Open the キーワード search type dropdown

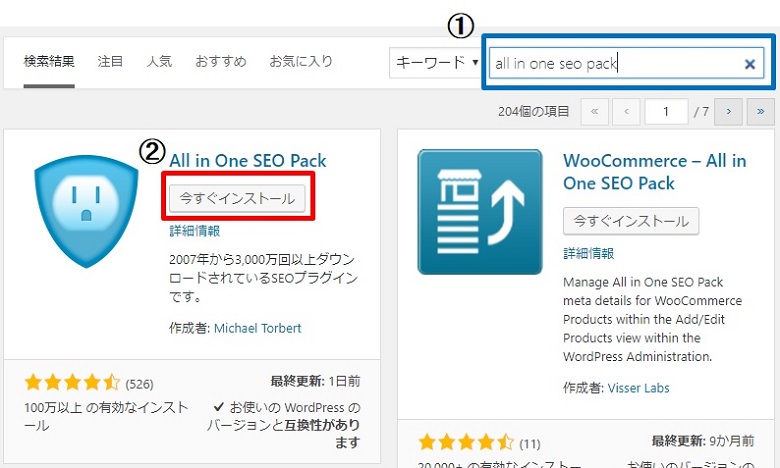click(435, 62)
